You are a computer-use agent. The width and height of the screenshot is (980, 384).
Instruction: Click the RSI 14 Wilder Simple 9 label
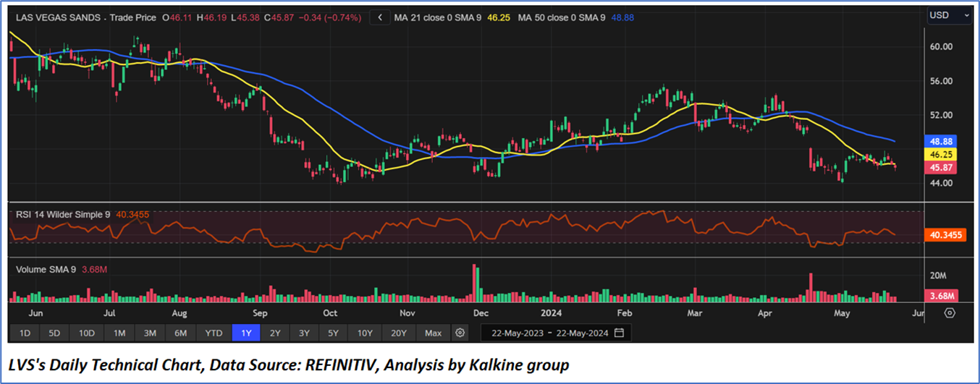coord(64,214)
